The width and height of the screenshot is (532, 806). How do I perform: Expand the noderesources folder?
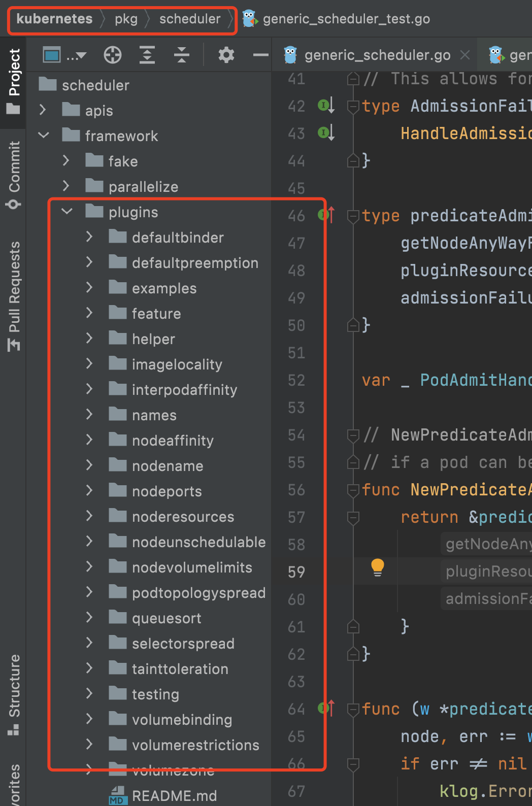coord(89,516)
